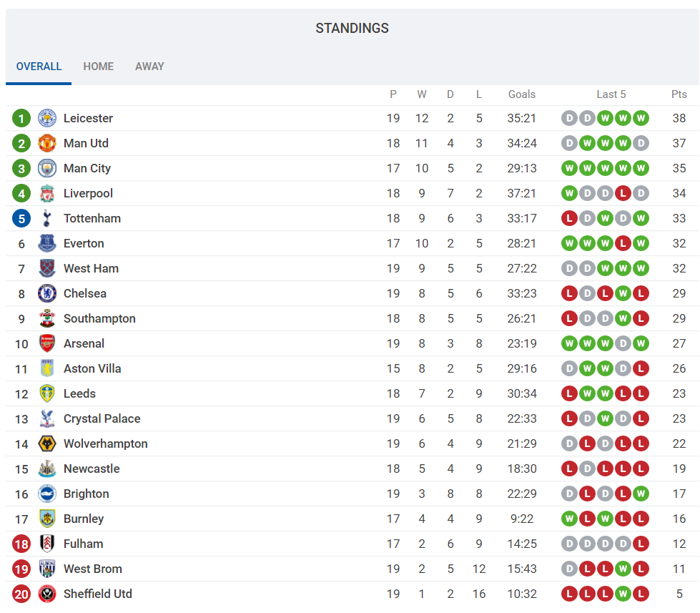Click the Goals column header

click(522, 94)
